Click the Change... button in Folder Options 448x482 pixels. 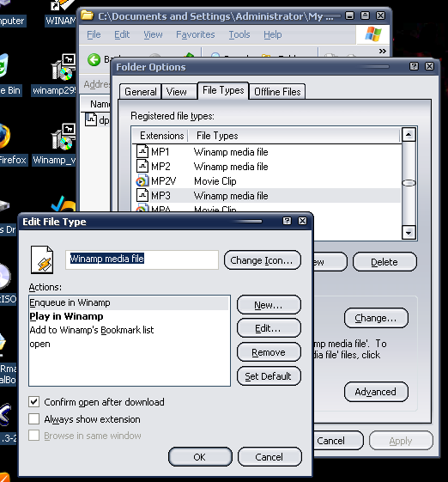coord(376,318)
